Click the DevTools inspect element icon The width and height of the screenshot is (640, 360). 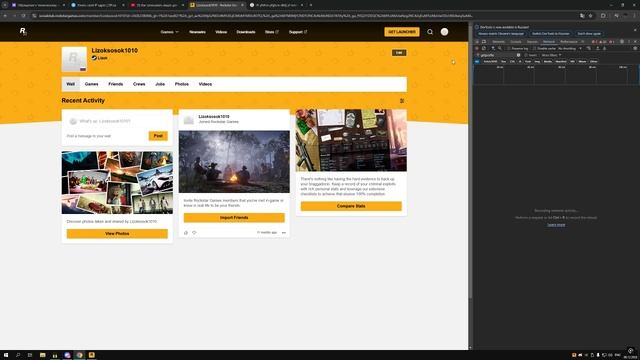pos(477,42)
